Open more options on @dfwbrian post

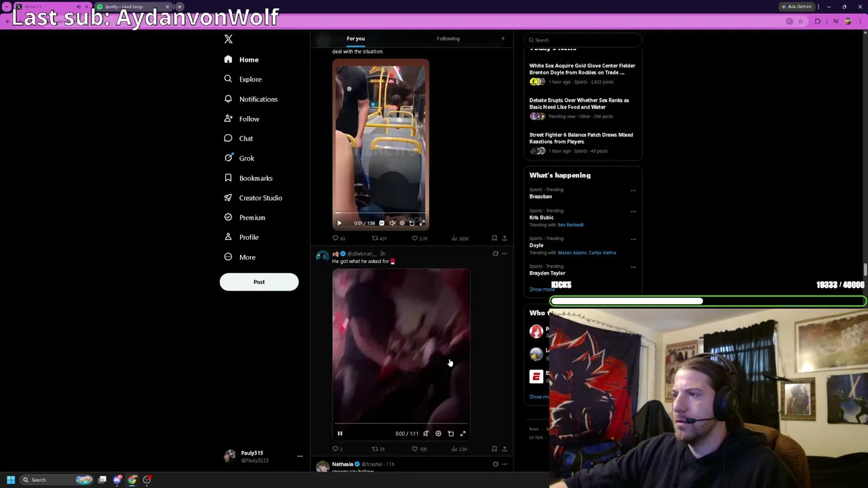(505, 253)
